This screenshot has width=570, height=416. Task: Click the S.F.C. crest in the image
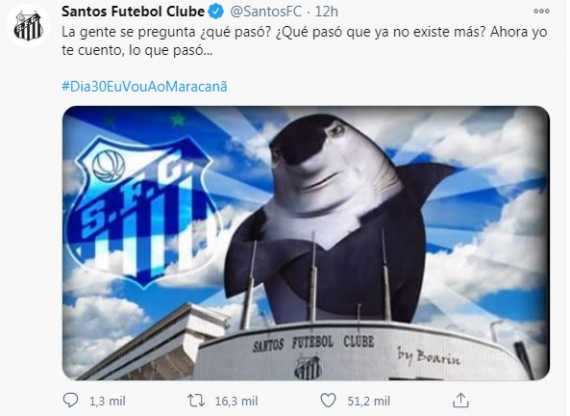tap(144, 210)
